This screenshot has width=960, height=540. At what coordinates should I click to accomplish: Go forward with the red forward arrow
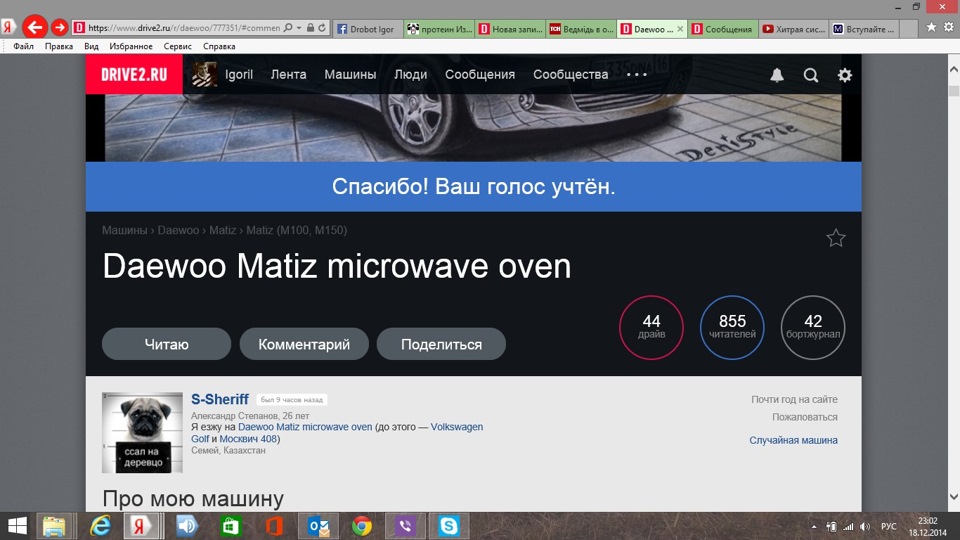pyautogui.click(x=59, y=28)
